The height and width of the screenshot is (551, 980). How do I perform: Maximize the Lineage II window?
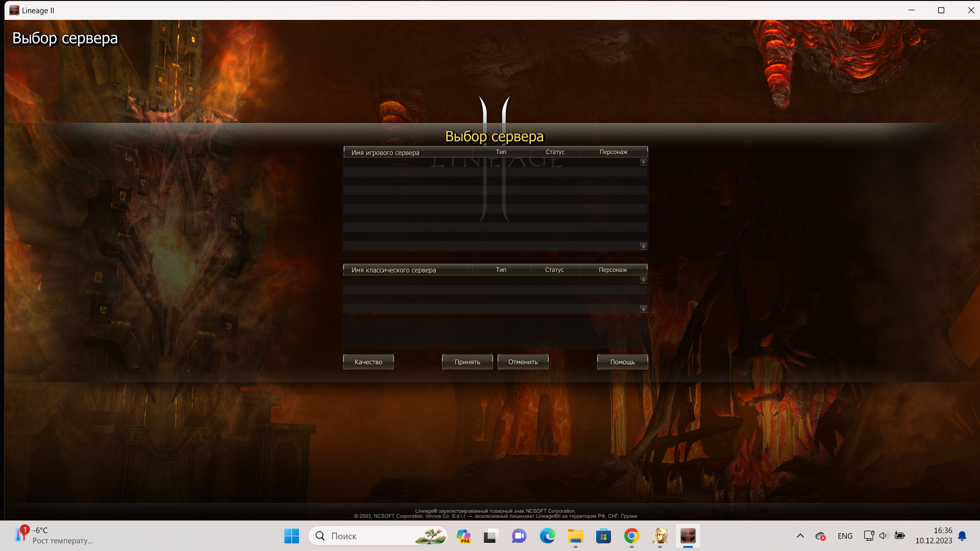click(941, 10)
